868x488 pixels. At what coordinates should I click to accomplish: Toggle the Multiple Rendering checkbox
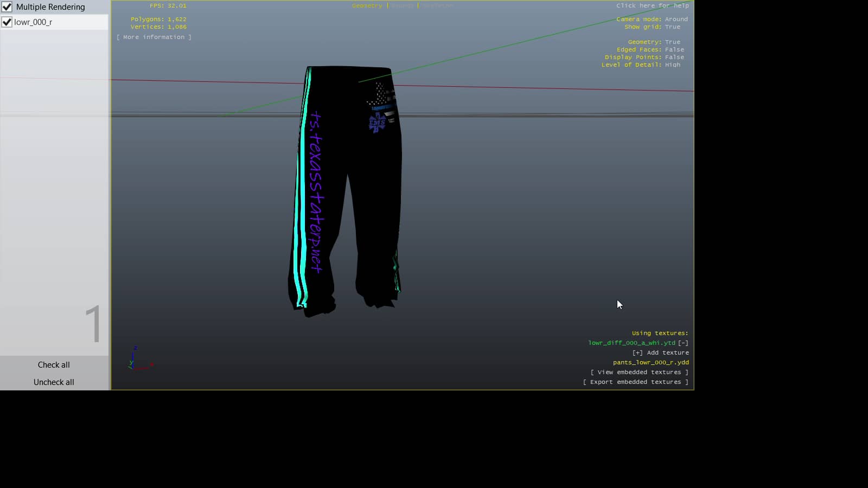tap(7, 7)
